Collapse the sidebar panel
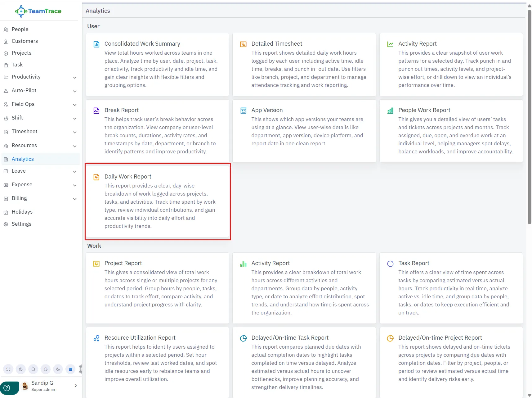The width and height of the screenshot is (532, 398). (x=80, y=369)
